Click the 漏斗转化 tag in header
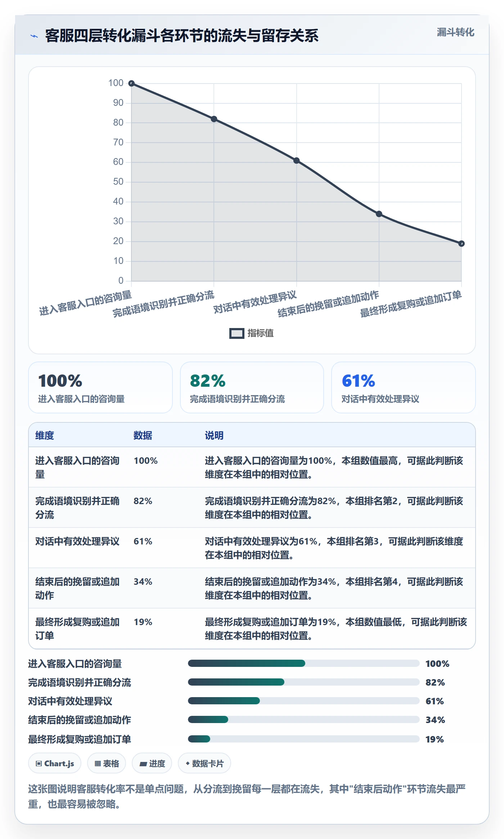 455,32
